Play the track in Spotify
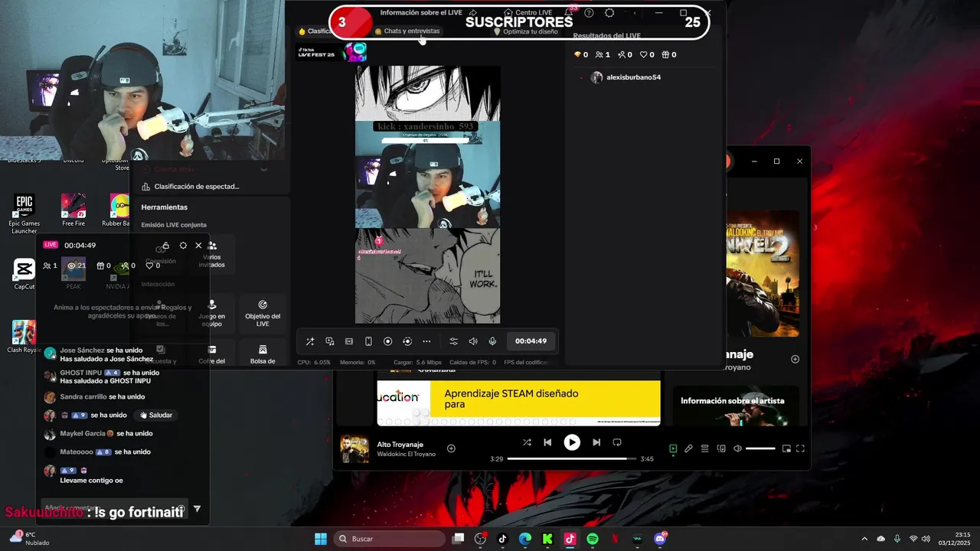 (x=572, y=442)
